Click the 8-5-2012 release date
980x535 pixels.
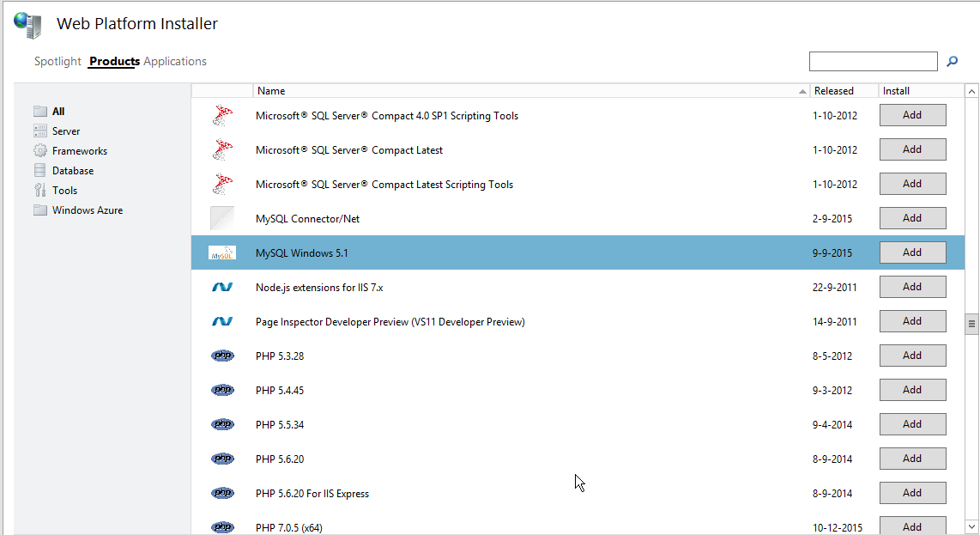(832, 356)
